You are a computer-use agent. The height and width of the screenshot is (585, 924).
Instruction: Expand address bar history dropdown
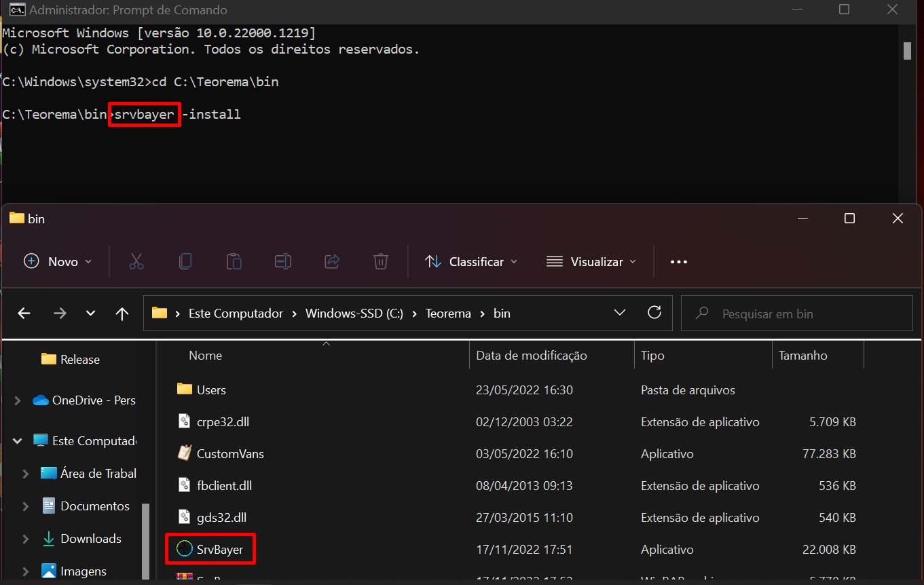[620, 313]
